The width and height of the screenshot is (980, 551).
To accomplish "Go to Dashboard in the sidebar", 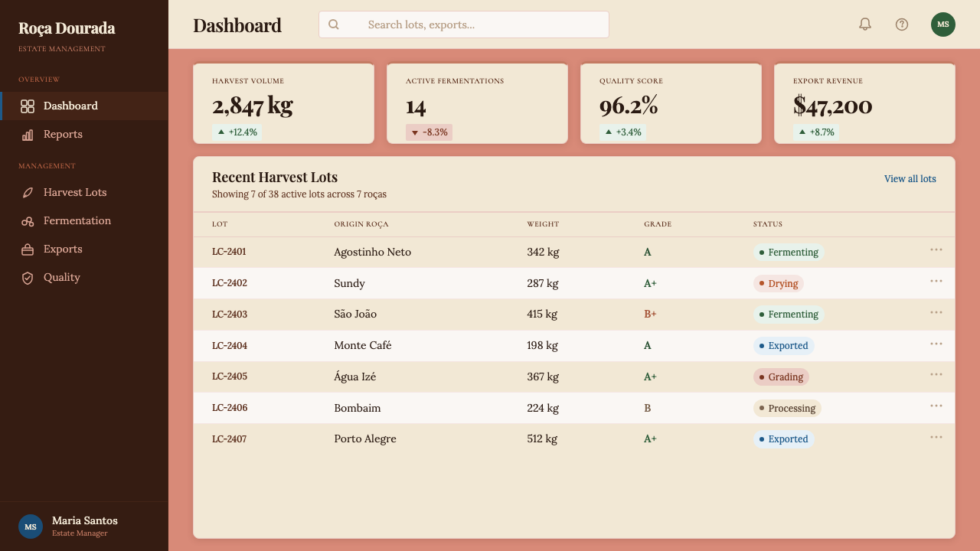I will (84, 106).
